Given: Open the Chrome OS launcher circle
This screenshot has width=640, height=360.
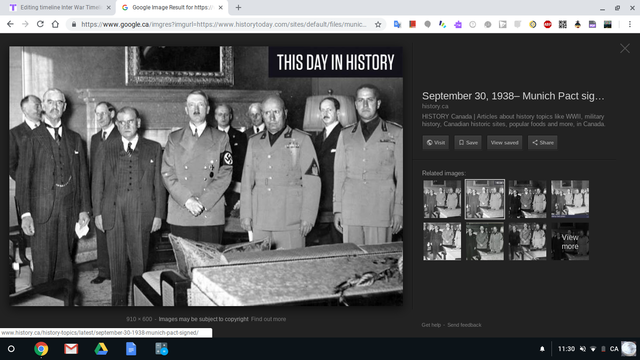Looking at the screenshot, I should tap(11, 349).
